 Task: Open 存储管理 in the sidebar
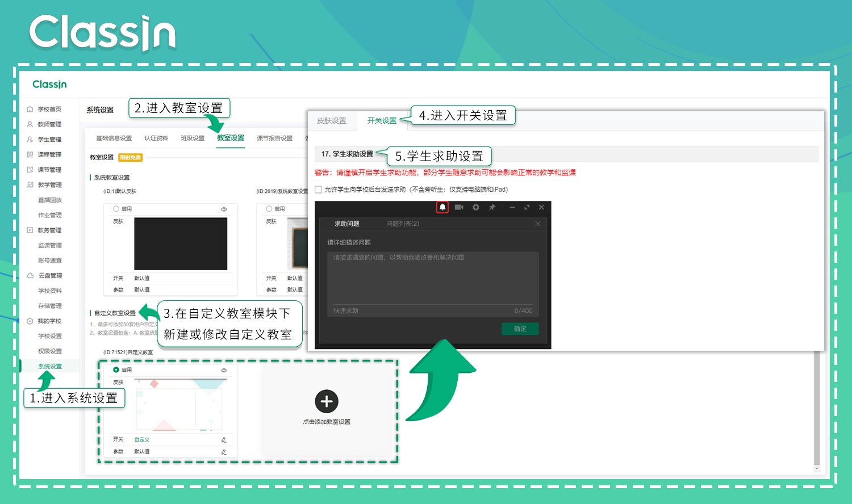coord(50,306)
